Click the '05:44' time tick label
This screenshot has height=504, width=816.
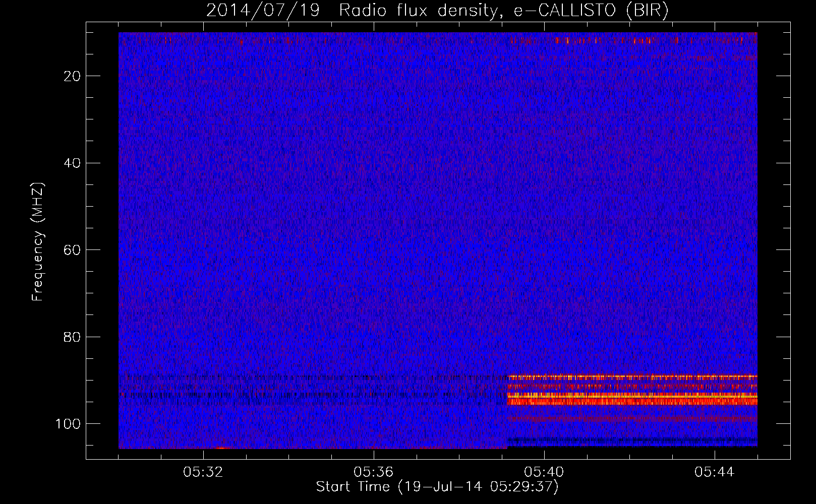coord(715,472)
